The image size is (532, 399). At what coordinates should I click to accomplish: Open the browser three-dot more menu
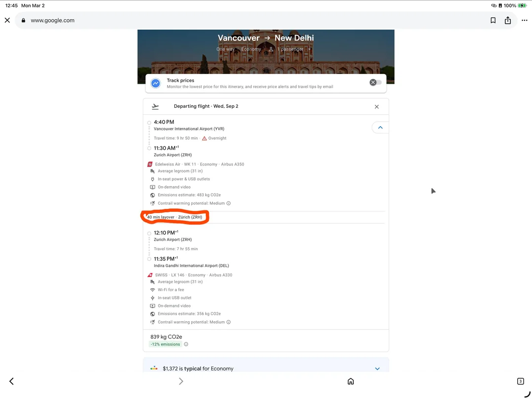point(524,20)
